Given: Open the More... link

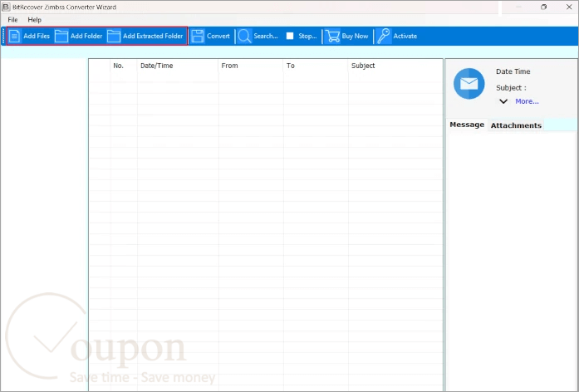Looking at the screenshot, I should pos(527,101).
